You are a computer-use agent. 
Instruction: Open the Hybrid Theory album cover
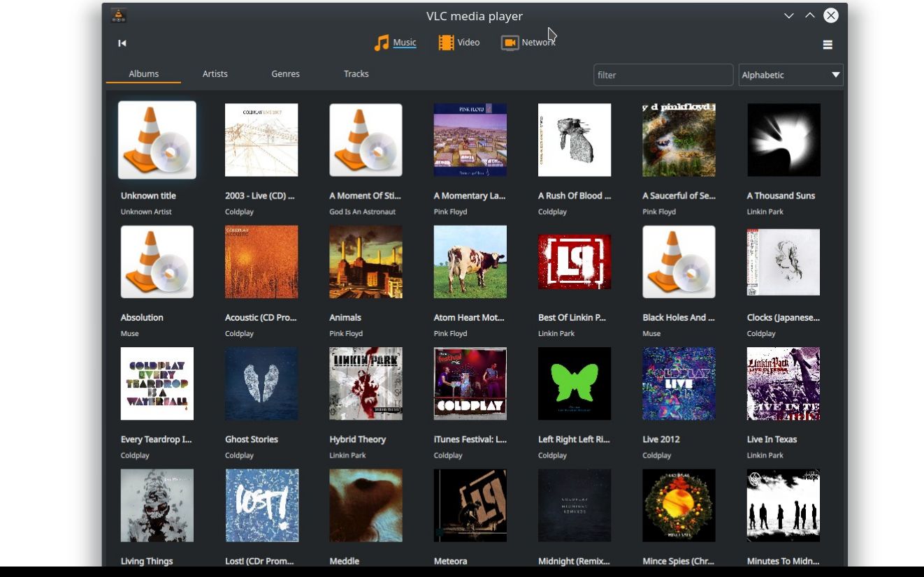pos(366,384)
